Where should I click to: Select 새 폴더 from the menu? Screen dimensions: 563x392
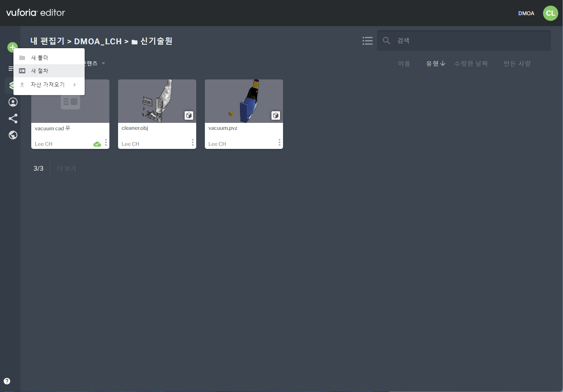pyautogui.click(x=40, y=58)
